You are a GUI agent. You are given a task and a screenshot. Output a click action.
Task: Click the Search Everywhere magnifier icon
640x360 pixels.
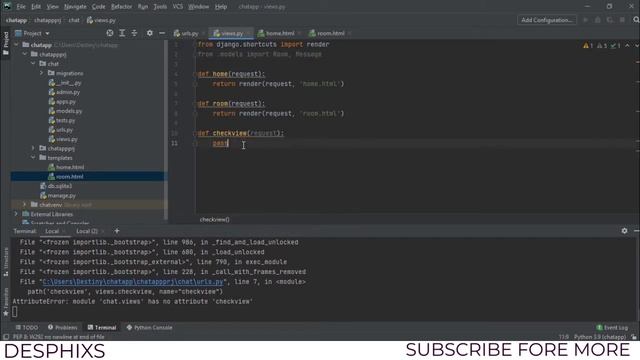(636, 20)
